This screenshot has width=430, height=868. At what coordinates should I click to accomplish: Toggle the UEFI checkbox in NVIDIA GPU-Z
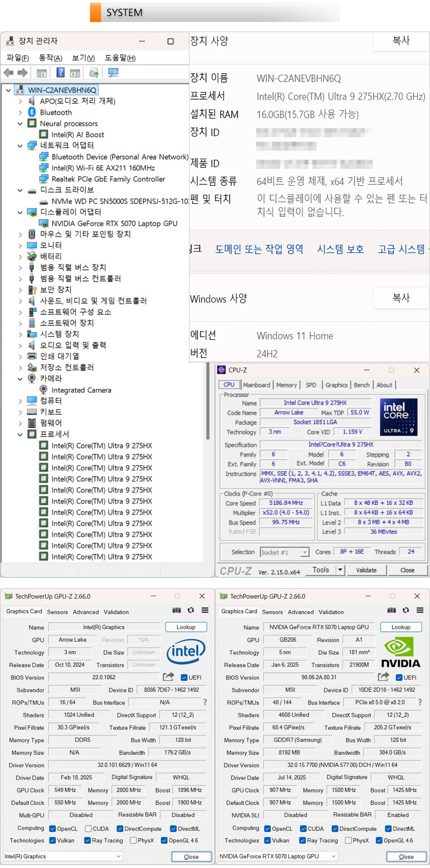399,677
